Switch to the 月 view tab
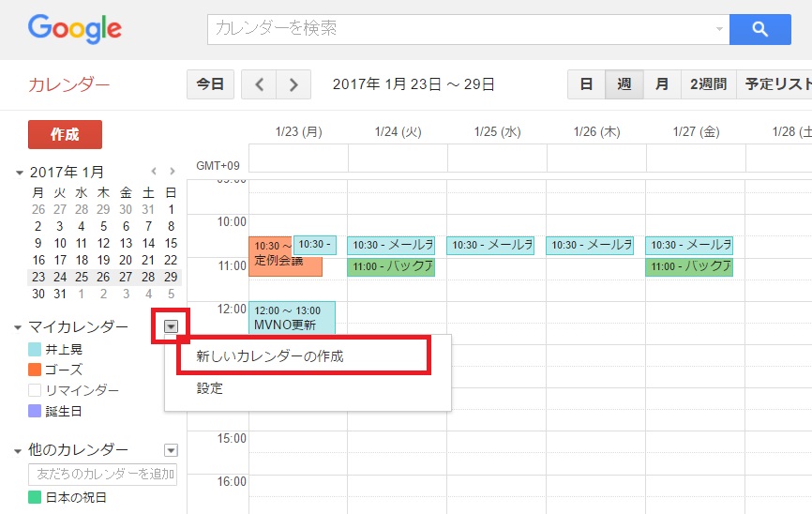812x514 pixels. 662,84
